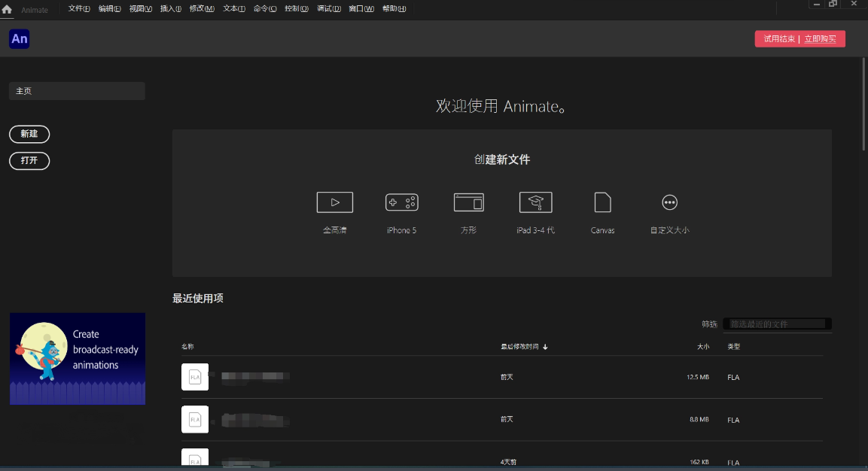Click the 试用结束 trial ended text
The height and width of the screenshot is (471, 868).
click(779, 38)
